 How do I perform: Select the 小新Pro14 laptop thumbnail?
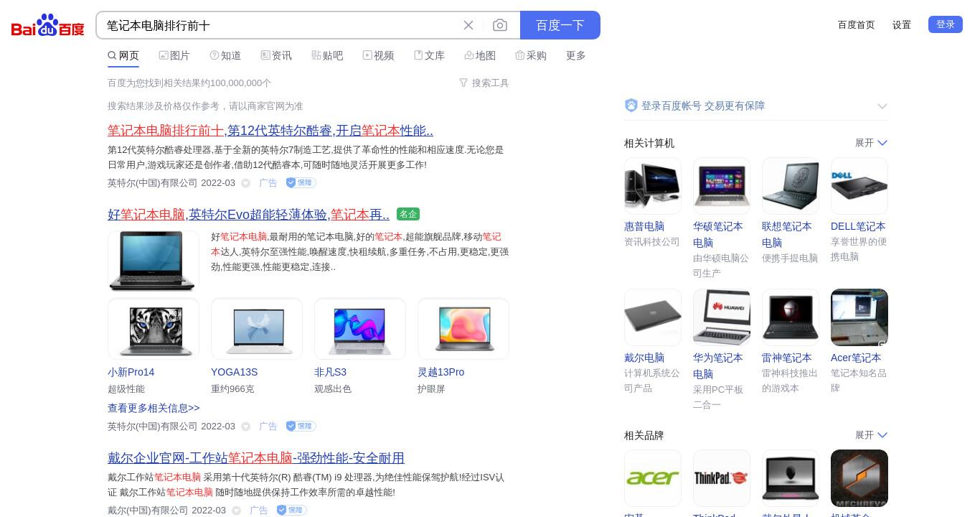pyautogui.click(x=154, y=329)
